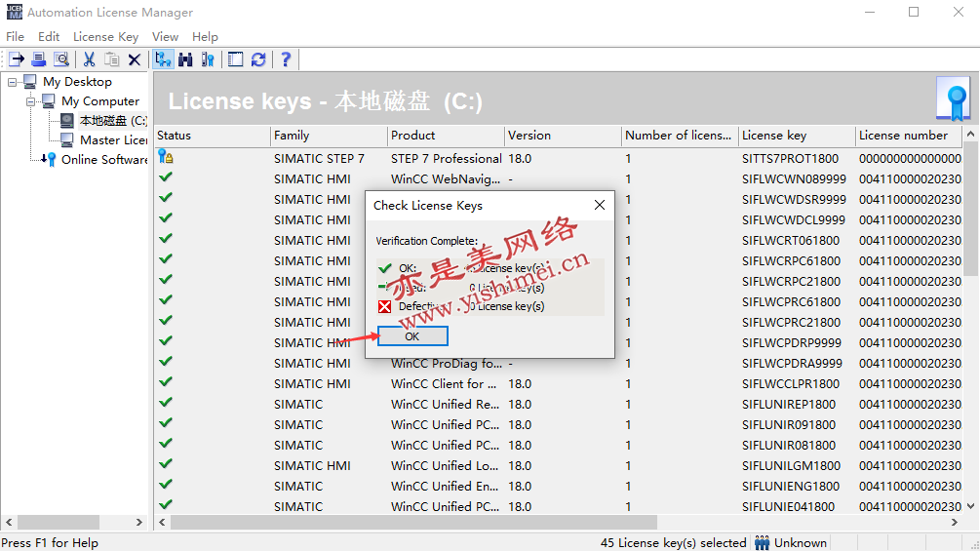Click the refresh arrows icon
Screen dimensions: 980x551
tap(258, 59)
